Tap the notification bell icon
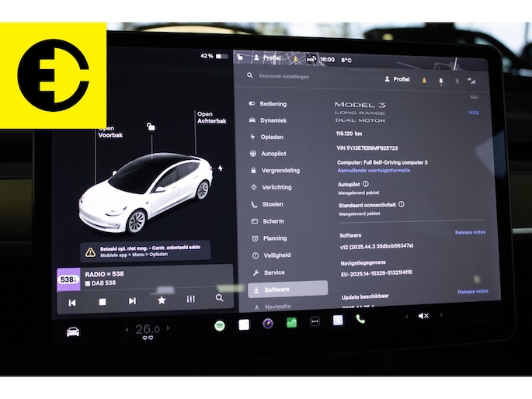The image size is (532, 399). point(441,80)
